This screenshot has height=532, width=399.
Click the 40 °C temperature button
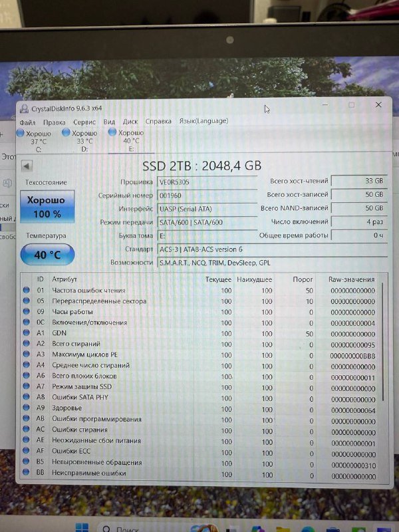click(x=47, y=255)
